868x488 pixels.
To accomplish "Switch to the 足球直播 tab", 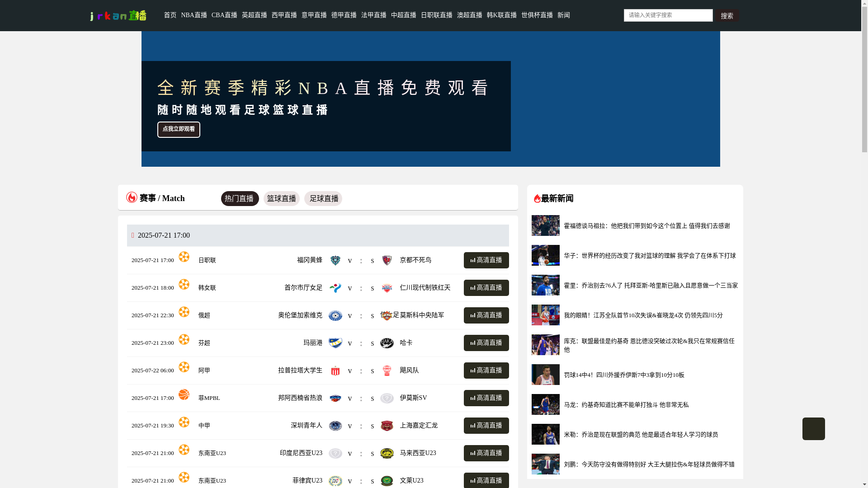I will click(323, 199).
